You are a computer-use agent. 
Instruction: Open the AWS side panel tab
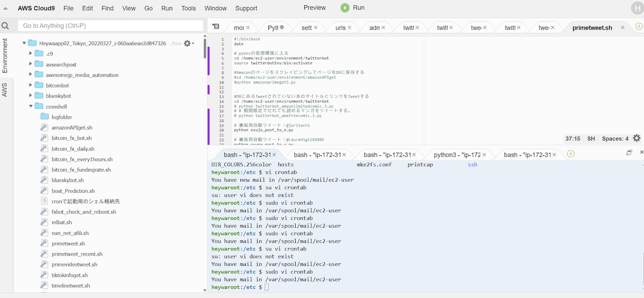[5, 90]
